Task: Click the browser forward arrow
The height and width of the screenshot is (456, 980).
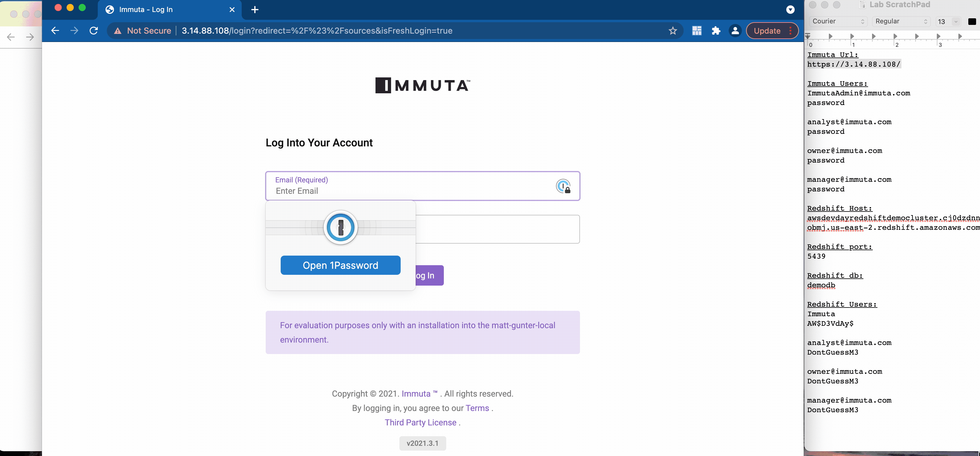Action: click(x=74, y=31)
